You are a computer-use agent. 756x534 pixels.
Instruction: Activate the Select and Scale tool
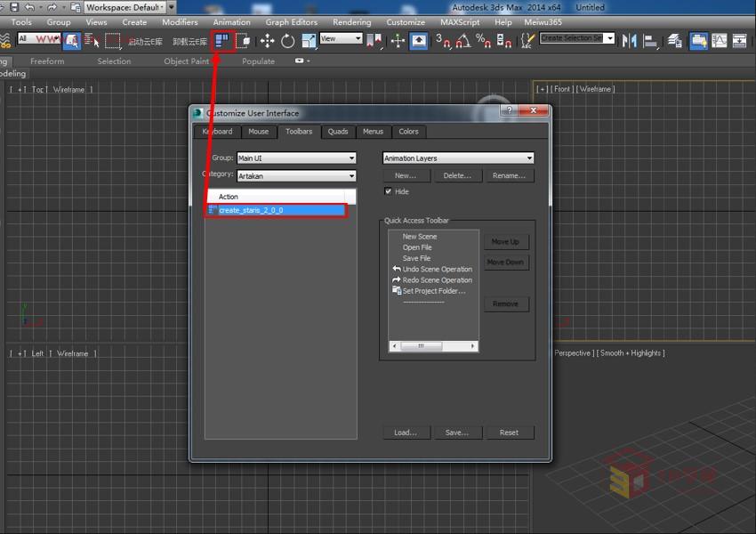pyautogui.click(x=309, y=41)
